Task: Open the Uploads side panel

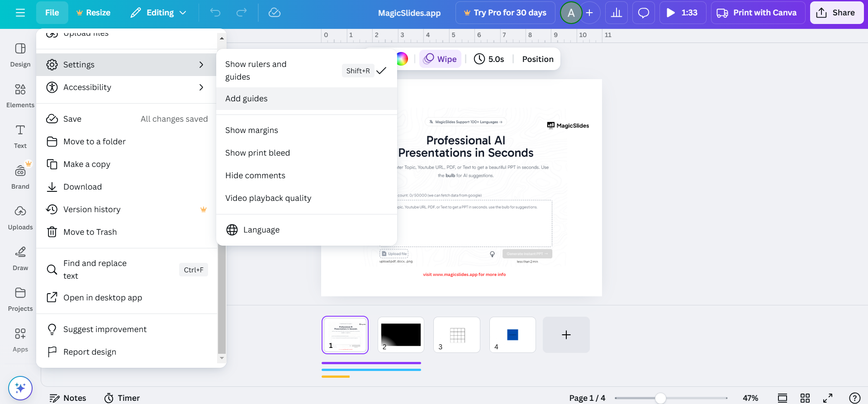Action: click(20, 218)
